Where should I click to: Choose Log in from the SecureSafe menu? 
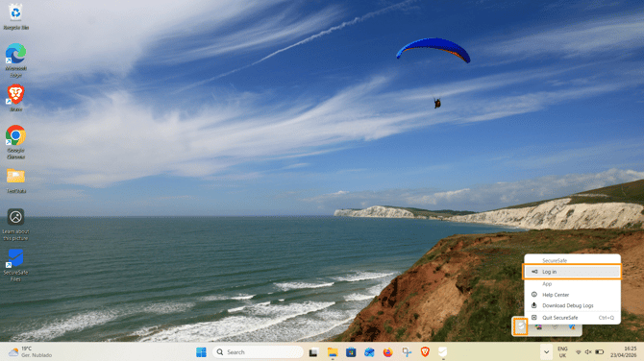572,272
